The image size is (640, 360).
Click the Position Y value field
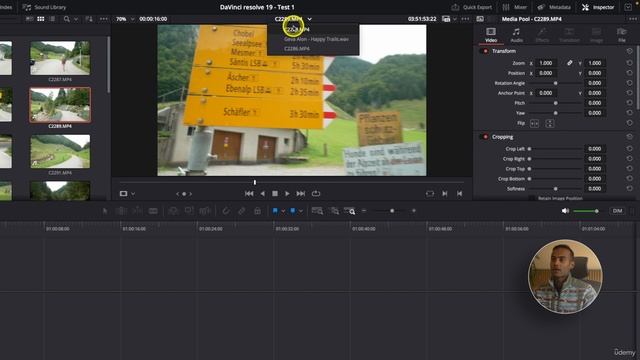coord(595,73)
